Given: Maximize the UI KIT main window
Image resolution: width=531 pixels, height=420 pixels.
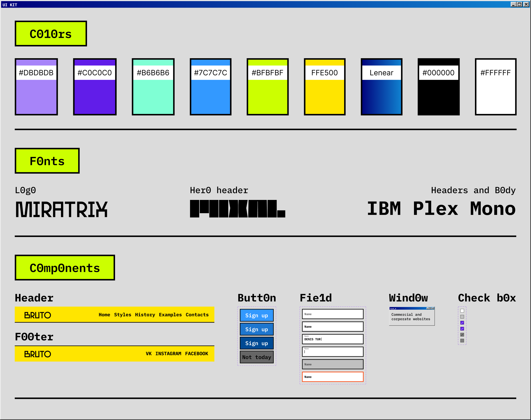Looking at the screenshot, I should (519, 4).
